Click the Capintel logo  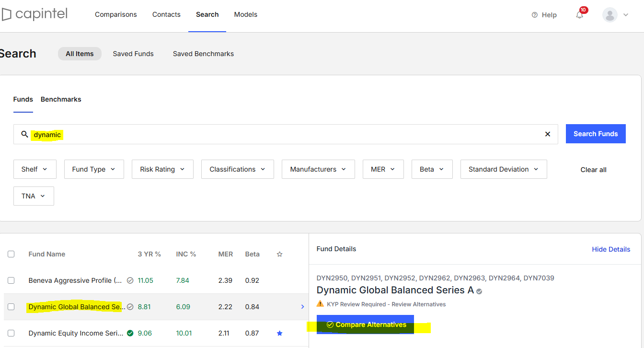coord(34,14)
